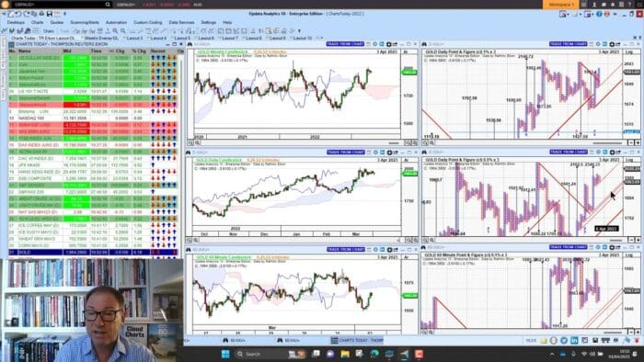Click the floppy-disk save icon in top toolbar
Screen dimensions: 644x362
click(x=50, y=14)
